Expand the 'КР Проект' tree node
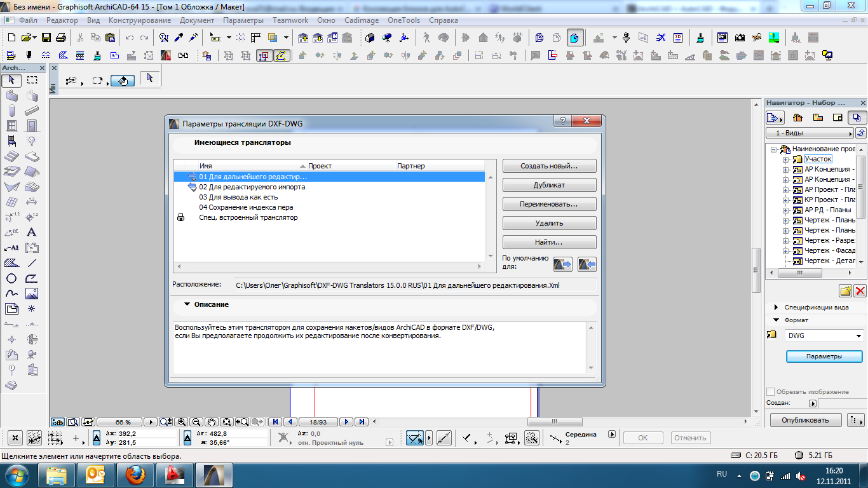 785,200
